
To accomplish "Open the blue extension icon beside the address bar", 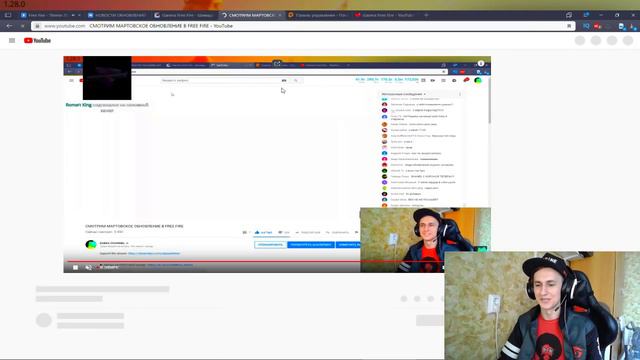I will pos(587,26).
